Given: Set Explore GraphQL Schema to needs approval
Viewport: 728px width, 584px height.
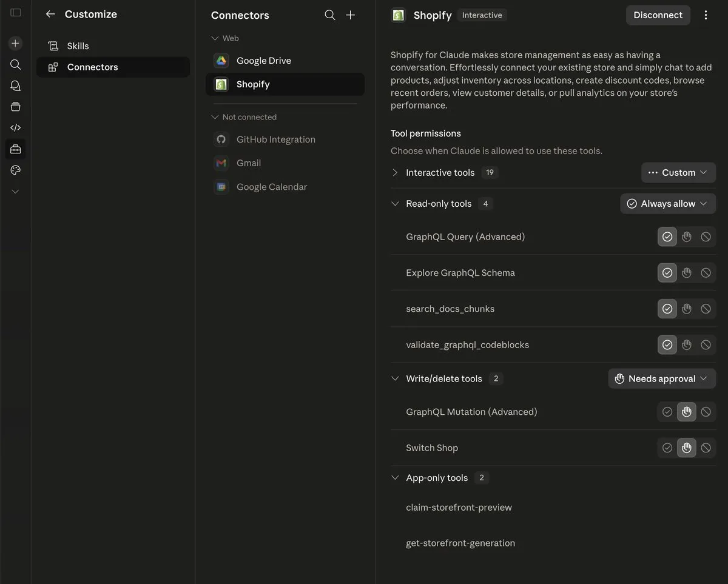Looking at the screenshot, I should point(687,273).
